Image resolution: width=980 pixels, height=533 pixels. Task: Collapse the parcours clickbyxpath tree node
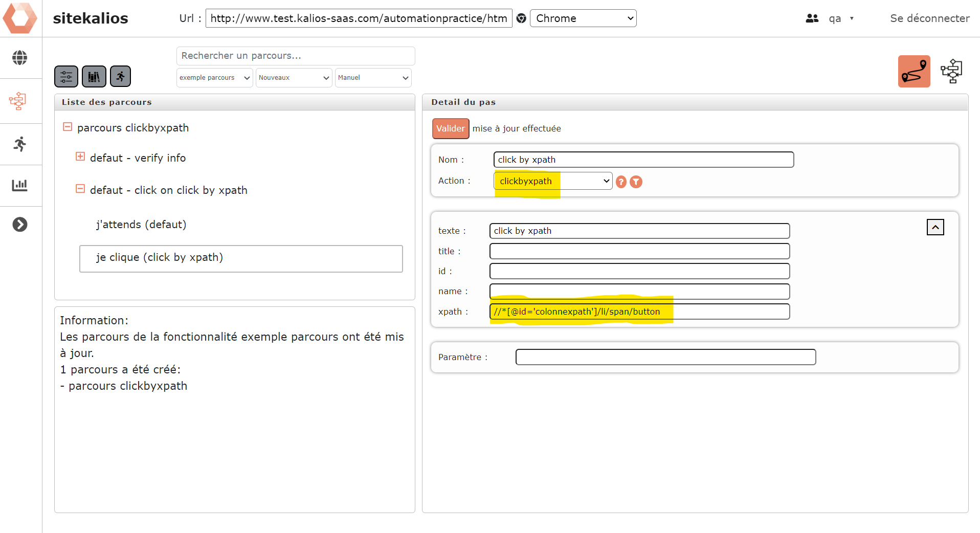(68, 127)
